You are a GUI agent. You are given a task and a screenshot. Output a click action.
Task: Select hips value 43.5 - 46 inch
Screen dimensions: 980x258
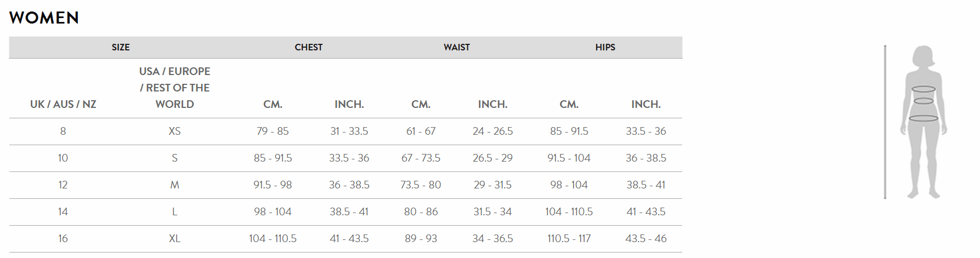click(646, 238)
